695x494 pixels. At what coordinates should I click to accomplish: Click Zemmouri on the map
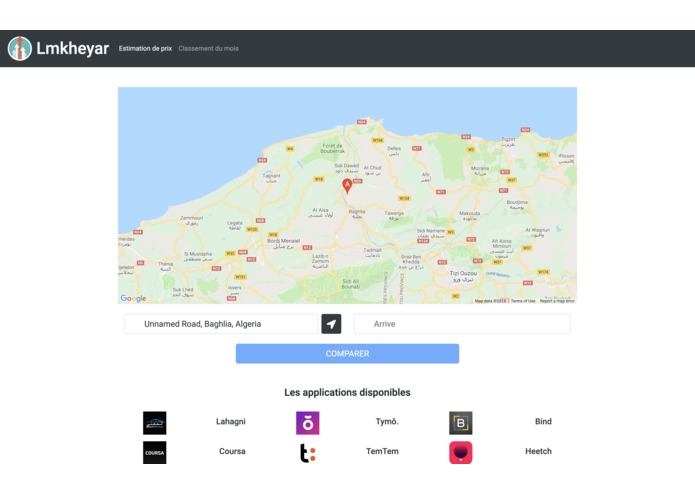tap(191, 220)
